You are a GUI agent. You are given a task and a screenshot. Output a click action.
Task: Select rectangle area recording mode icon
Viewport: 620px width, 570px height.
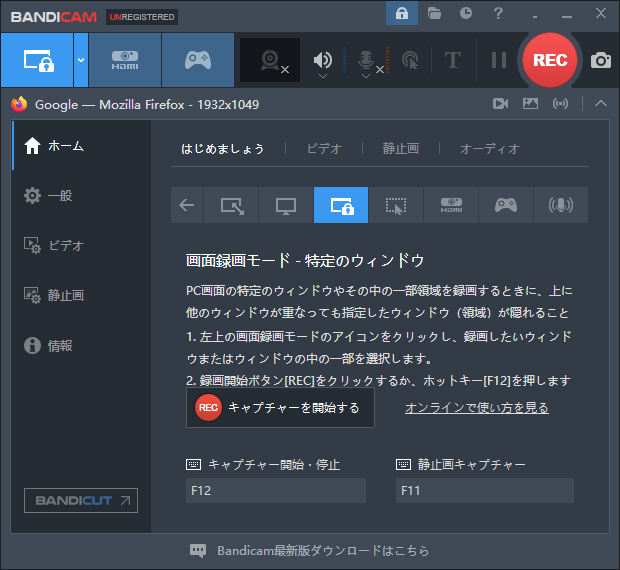click(x=231, y=205)
